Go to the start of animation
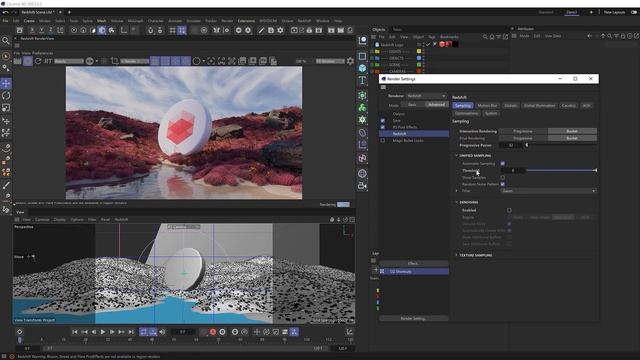The image size is (640, 360). point(75,332)
